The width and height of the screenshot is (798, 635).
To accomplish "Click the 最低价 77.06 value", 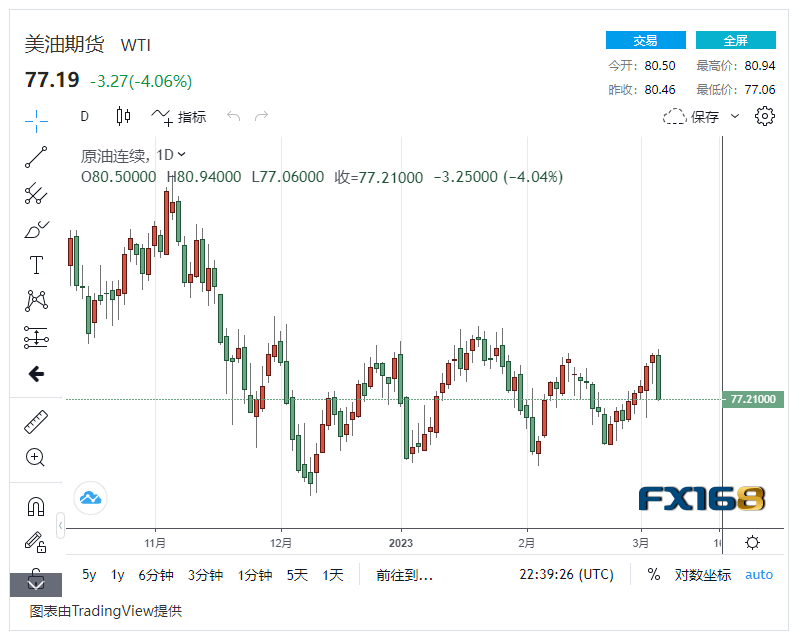I will pos(760,90).
